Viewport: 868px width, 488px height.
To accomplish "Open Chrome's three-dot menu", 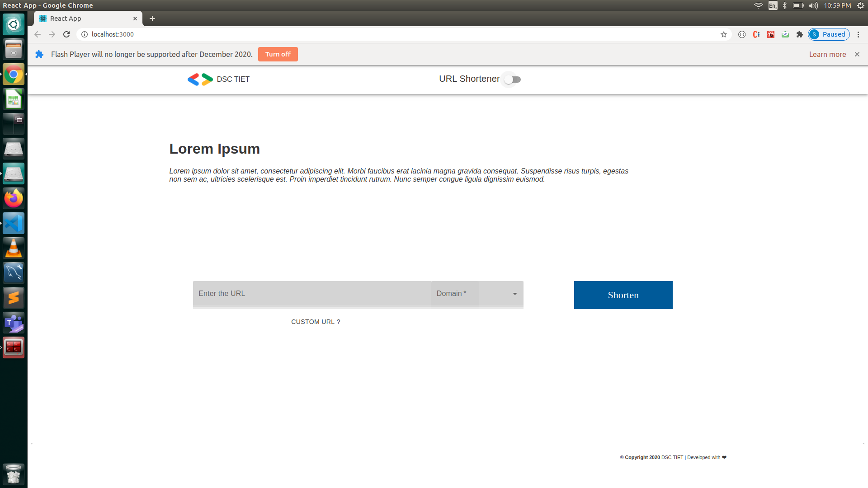I will 858,34.
